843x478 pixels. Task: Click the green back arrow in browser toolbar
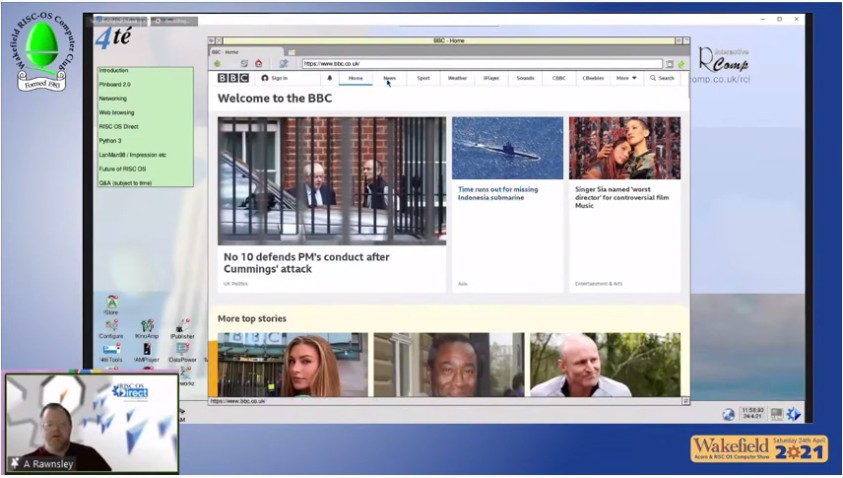point(218,64)
